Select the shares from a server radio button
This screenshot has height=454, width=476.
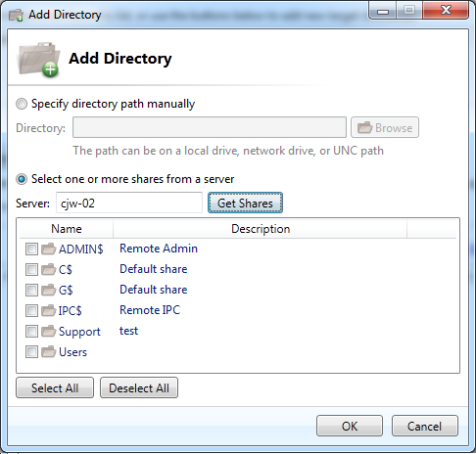point(22,179)
